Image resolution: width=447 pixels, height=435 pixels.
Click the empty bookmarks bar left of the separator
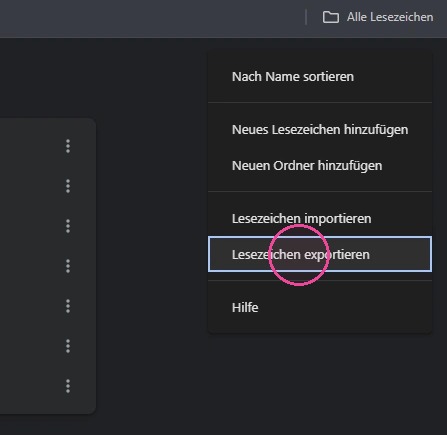point(150,18)
